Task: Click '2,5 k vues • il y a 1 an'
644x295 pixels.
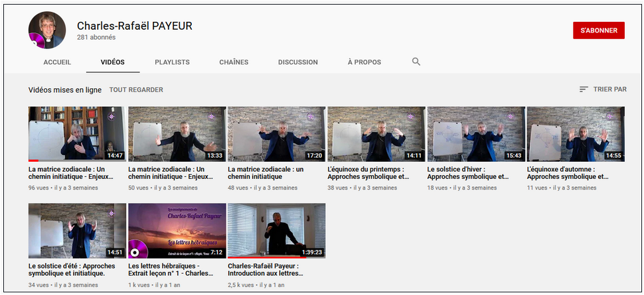Action: [x=256, y=285]
